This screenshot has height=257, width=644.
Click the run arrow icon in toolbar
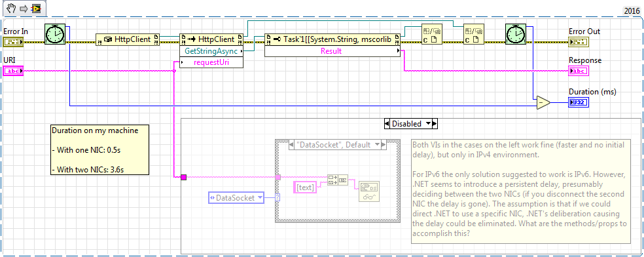(x=24, y=9)
